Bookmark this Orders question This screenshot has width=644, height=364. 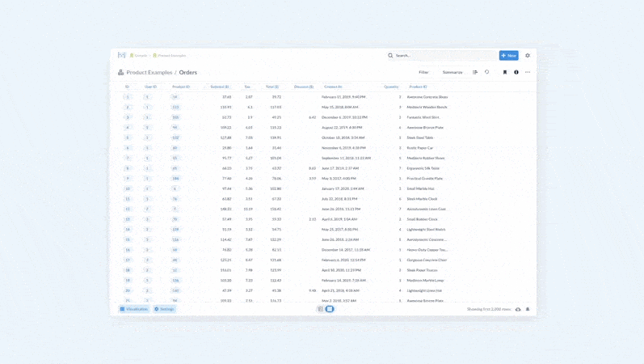tap(505, 72)
